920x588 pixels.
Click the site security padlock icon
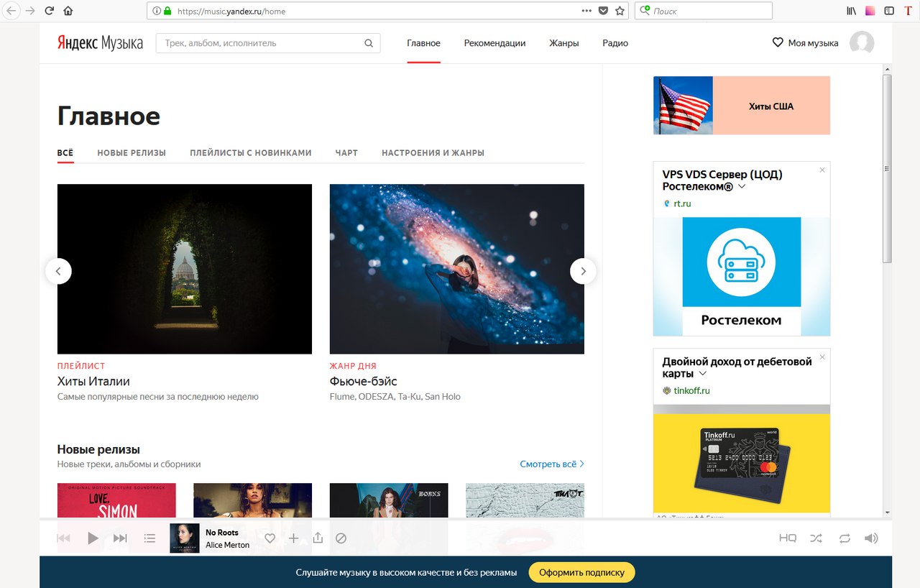click(x=168, y=11)
